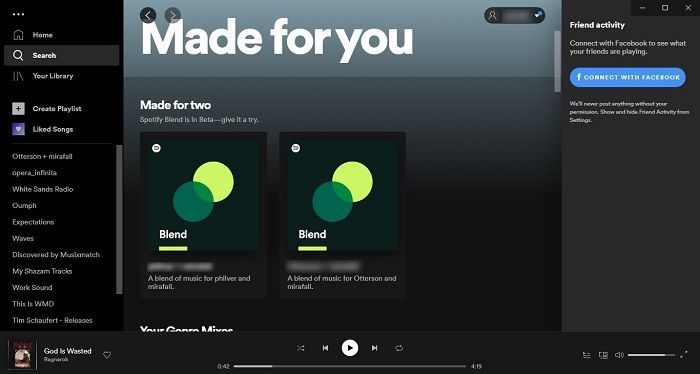Click the main content scrollbar
Viewport: 700px width, 374px height.
click(557, 62)
